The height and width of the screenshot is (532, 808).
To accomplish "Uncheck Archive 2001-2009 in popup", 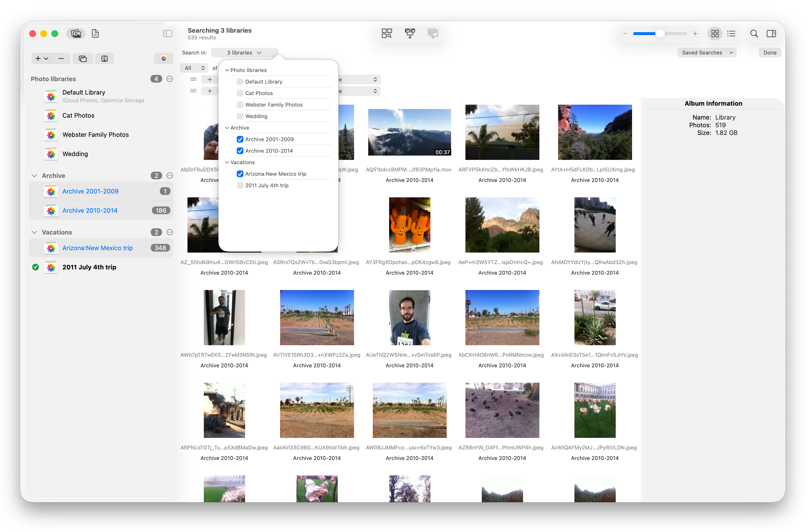I will (240, 139).
